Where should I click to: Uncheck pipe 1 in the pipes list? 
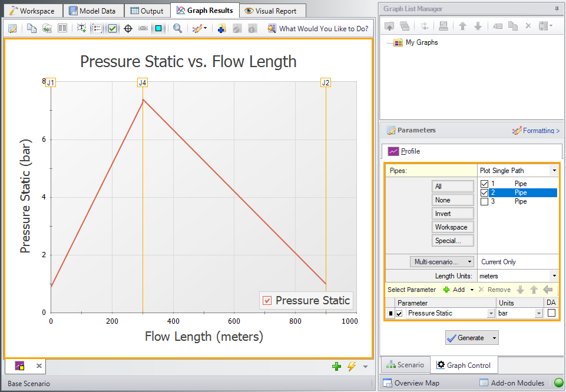tap(484, 184)
